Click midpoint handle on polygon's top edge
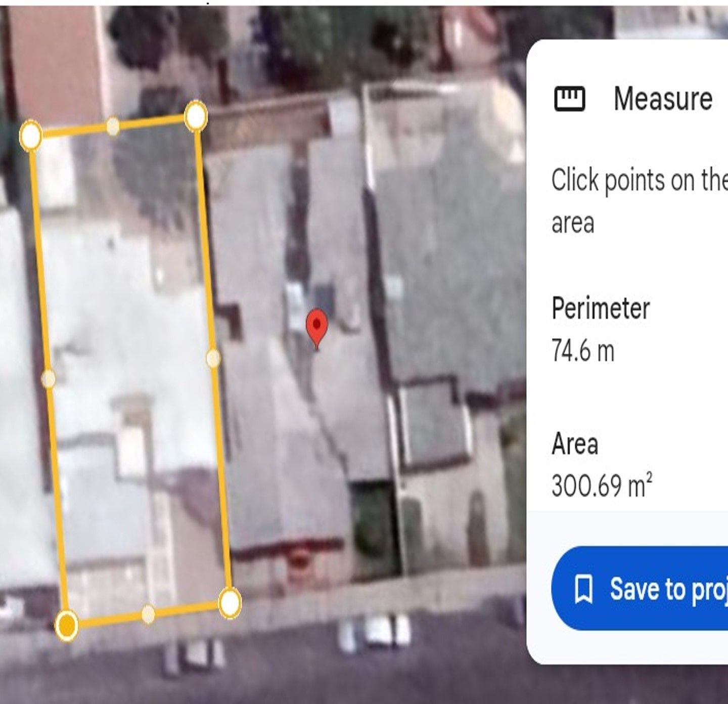Viewport: 728px width, 704px height. click(113, 126)
